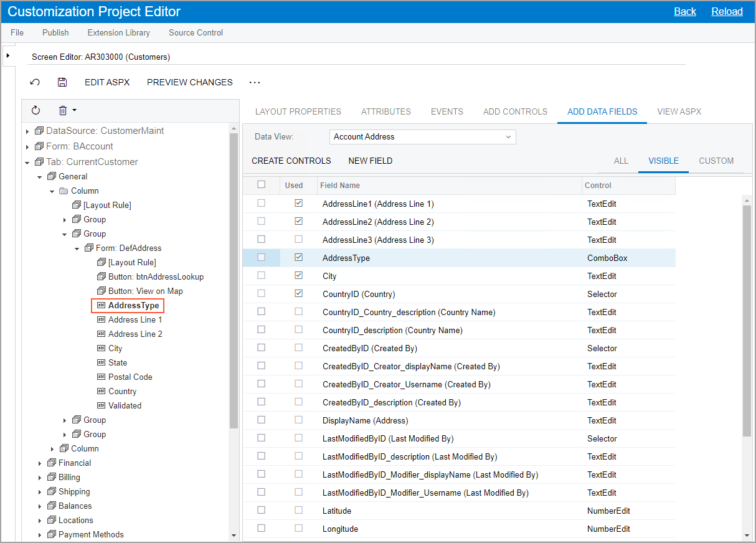756x543 pixels.
Task: Switch to the Layout Properties tab
Action: [298, 111]
